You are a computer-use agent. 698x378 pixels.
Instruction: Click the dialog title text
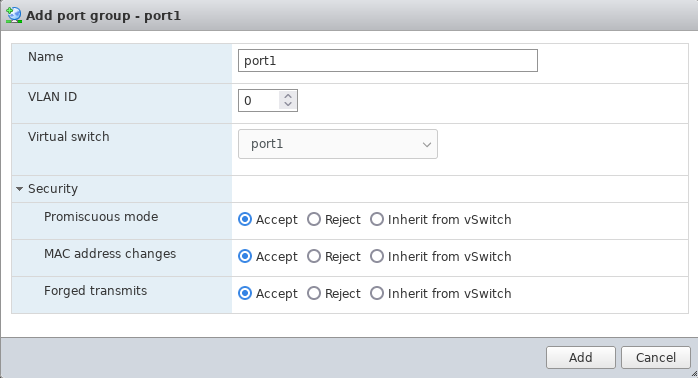coord(103,16)
